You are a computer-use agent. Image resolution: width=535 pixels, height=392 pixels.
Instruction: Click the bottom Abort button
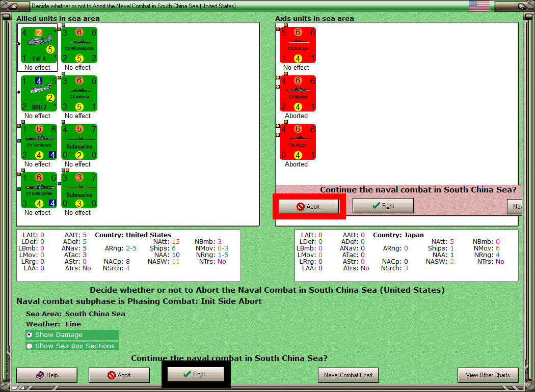point(119,375)
